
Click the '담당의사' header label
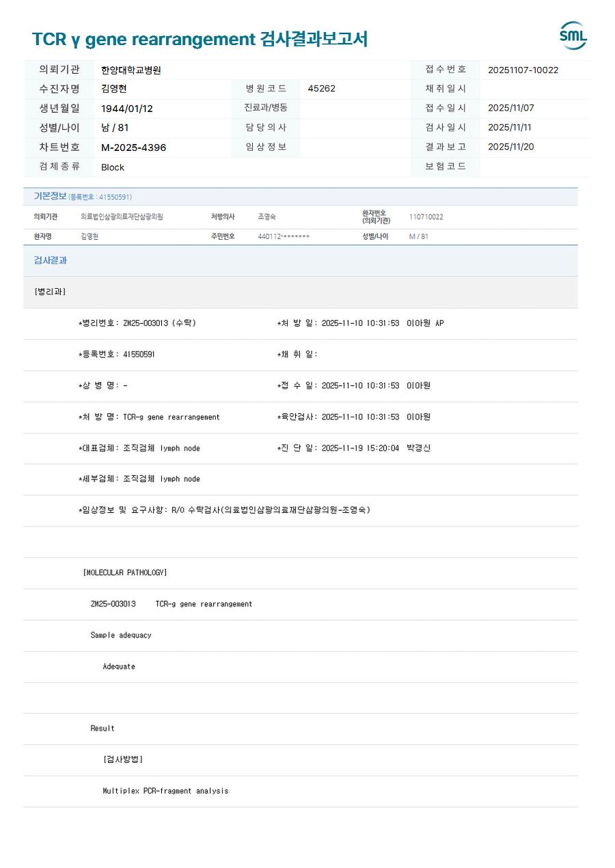pos(266,127)
